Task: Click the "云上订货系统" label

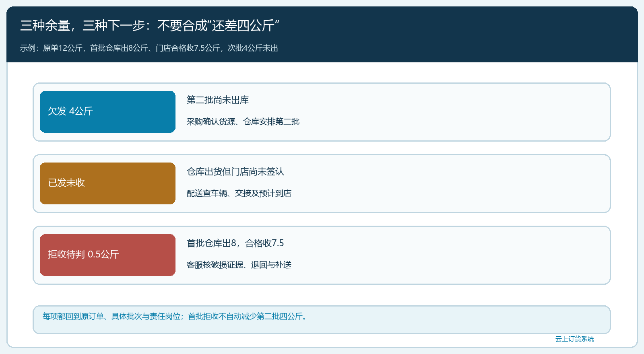Action: tap(575, 339)
